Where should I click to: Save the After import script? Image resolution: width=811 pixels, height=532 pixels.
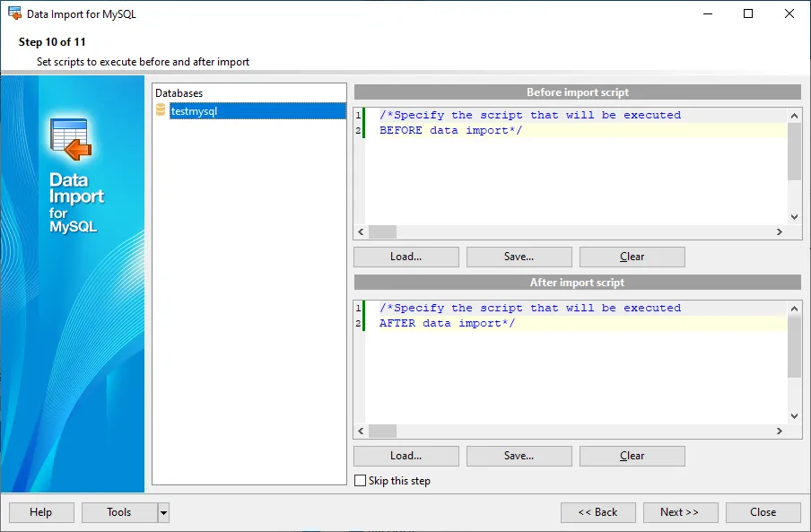click(x=519, y=456)
